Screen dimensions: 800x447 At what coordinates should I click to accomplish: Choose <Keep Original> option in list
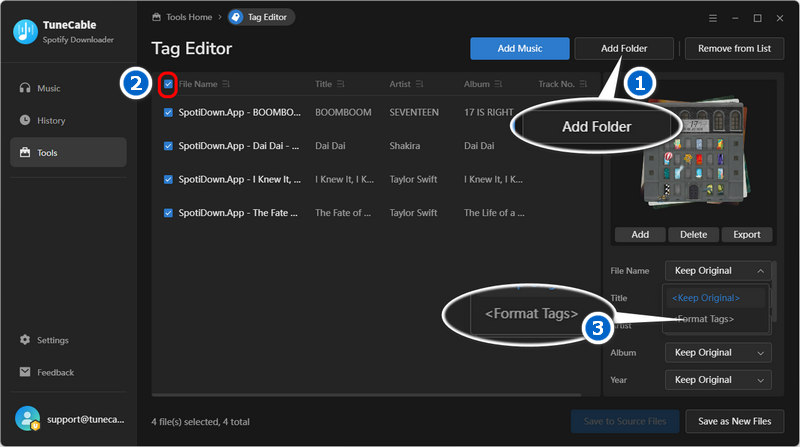coord(714,297)
